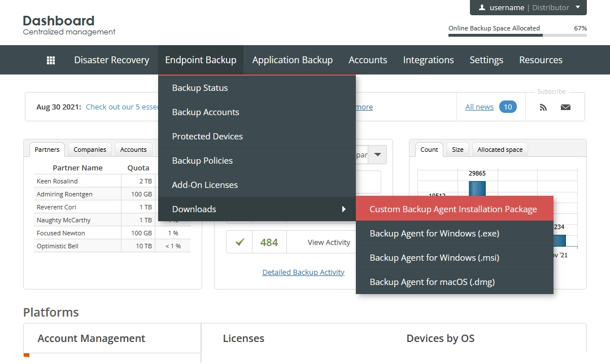
Task: Click the Quota column header
Action: (138, 168)
